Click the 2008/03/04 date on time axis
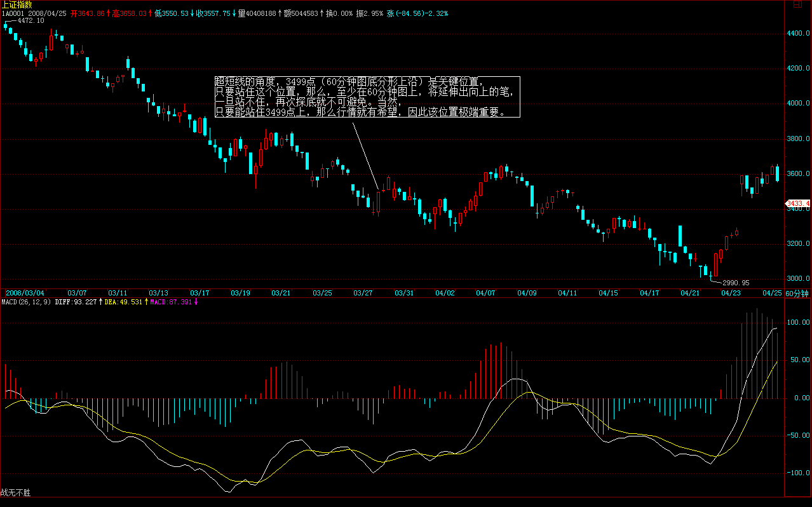The image size is (812, 507). coord(25,293)
